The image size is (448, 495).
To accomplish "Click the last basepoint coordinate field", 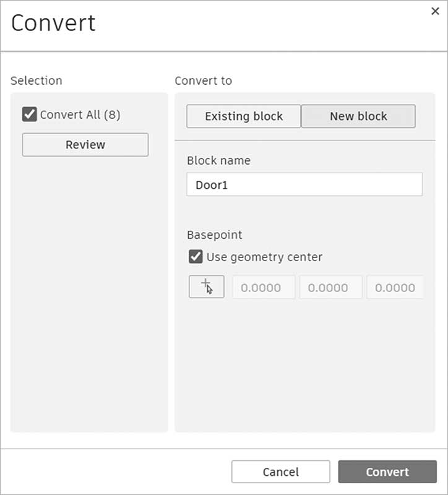I will tap(395, 287).
